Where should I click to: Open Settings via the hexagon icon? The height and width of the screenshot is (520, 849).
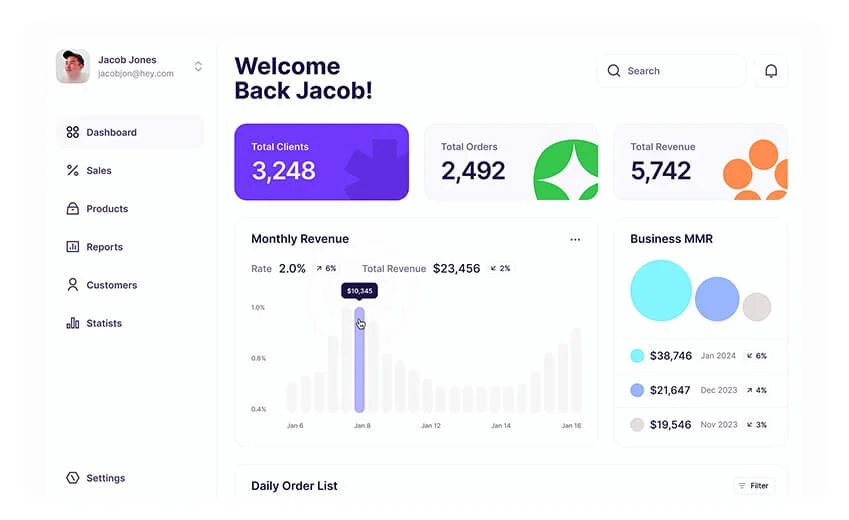pos(72,478)
